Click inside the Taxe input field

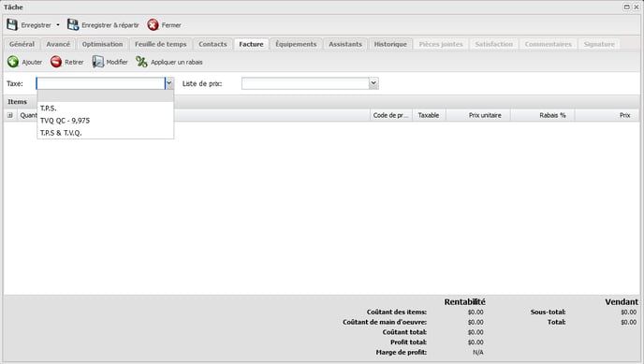101,83
